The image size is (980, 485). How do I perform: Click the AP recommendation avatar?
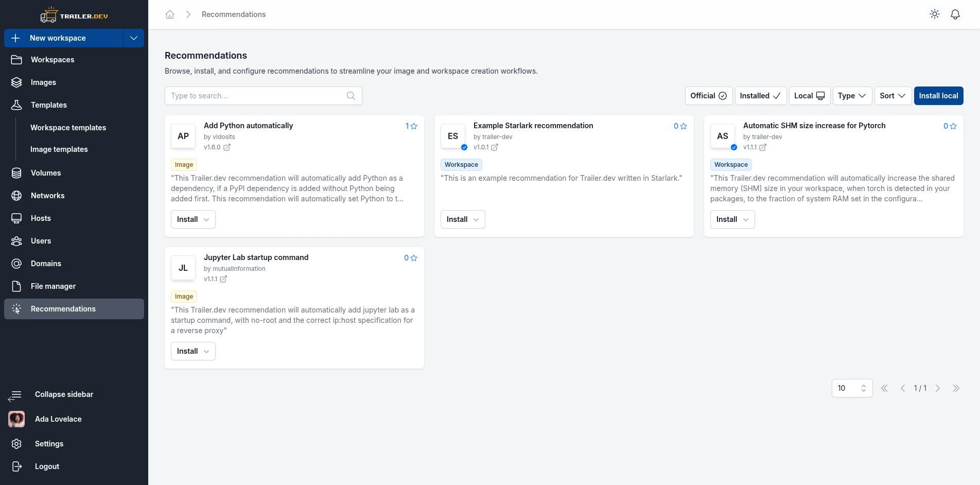(183, 136)
